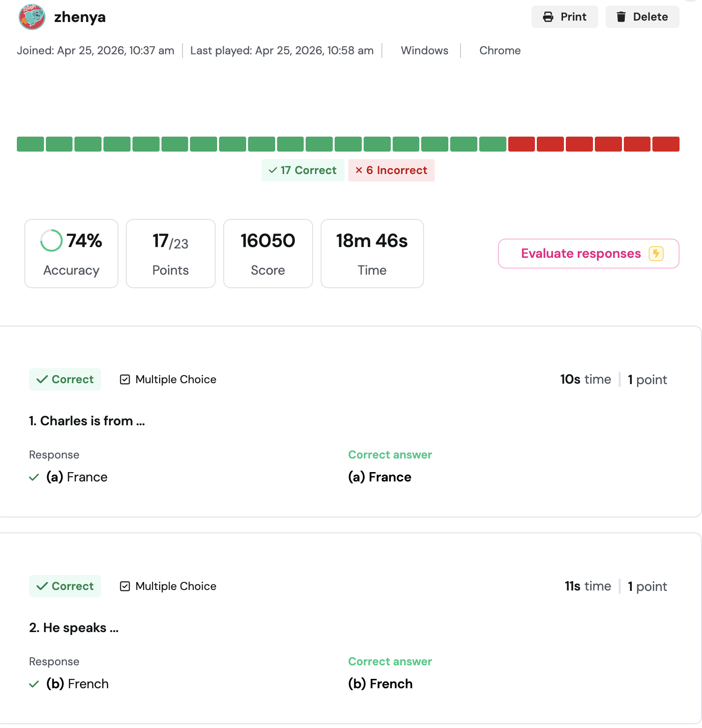The width and height of the screenshot is (702, 728).
Task: Click the Multiple Choice checkbox icon for question 1
Action: 125,379
